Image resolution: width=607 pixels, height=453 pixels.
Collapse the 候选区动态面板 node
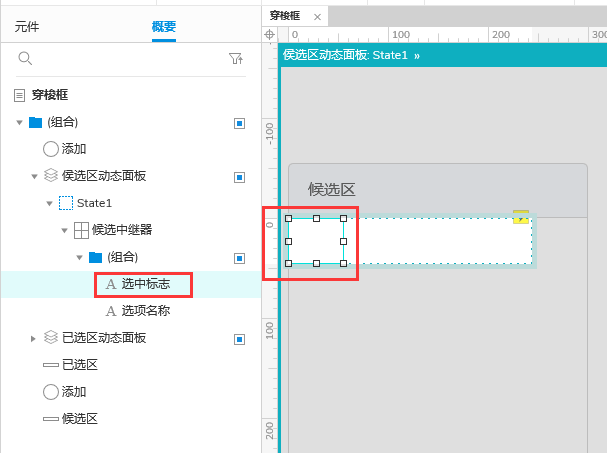point(34,177)
